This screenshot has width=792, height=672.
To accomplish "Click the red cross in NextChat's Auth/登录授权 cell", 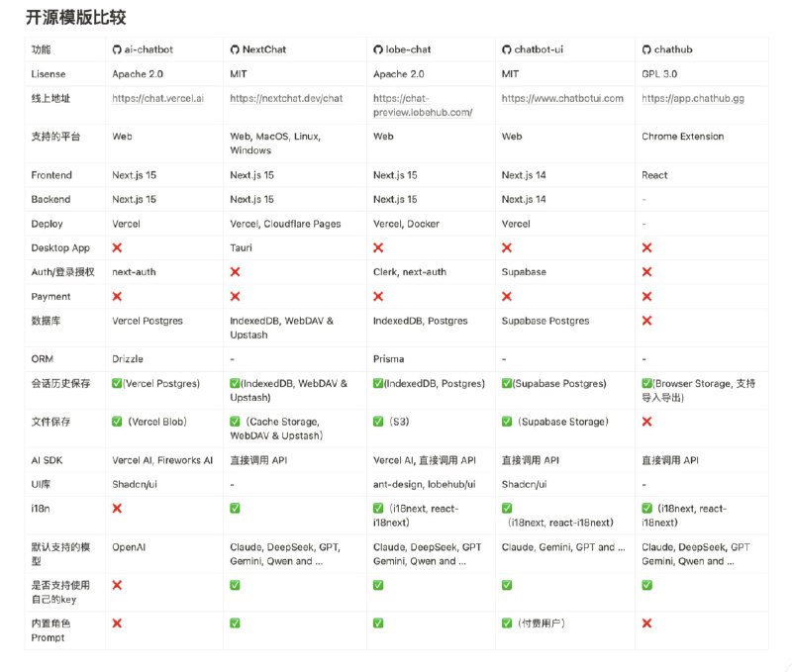I will click(235, 271).
